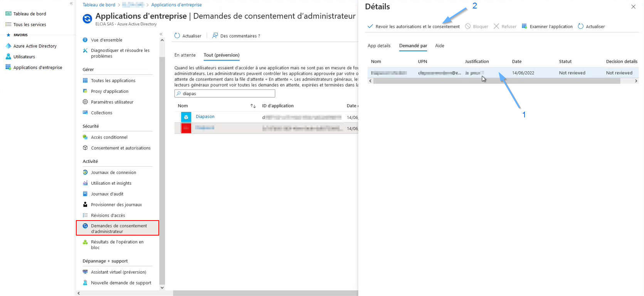Select Toutes les applications in the menu
Viewport: 644px width, 296px height.
pos(113,80)
